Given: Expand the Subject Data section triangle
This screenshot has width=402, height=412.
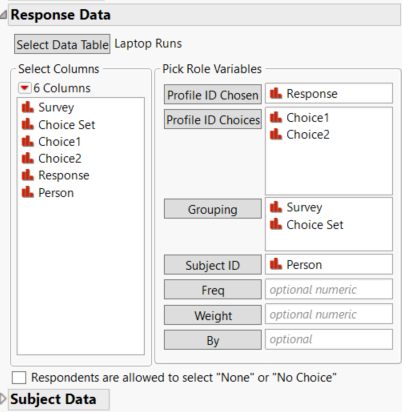Looking at the screenshot, I should (x=3, y=399).
